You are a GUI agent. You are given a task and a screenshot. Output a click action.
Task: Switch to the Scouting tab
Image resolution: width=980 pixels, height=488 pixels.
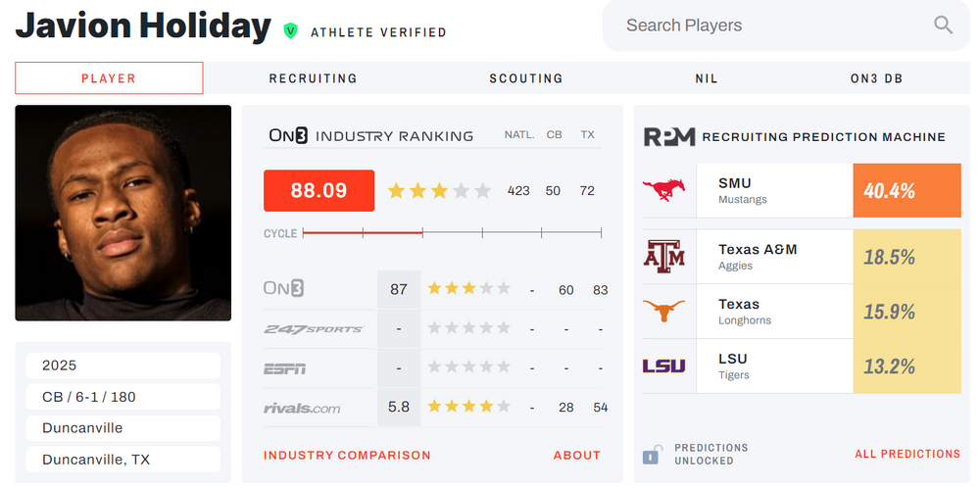[526, 78]
